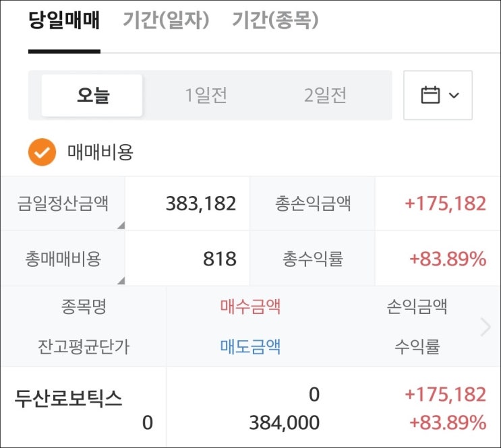Click the 총매매비용 label cell
The image size is (501, 448).
tap(63, 259)
